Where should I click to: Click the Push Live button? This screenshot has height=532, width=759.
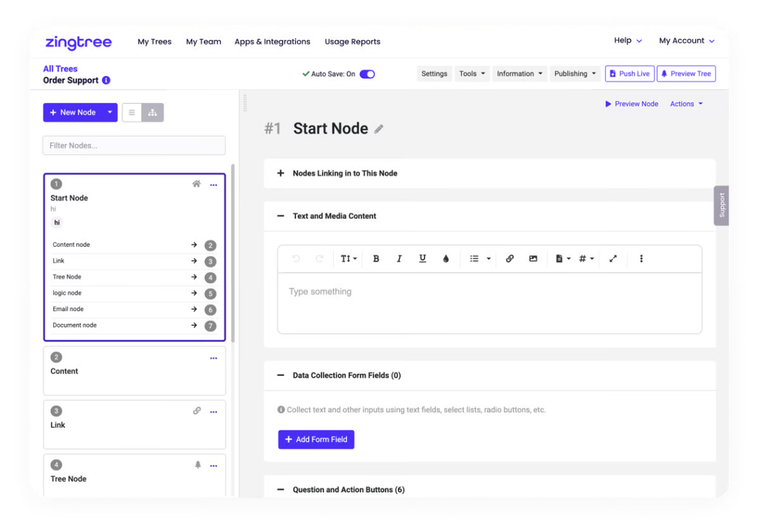[629, 74]
